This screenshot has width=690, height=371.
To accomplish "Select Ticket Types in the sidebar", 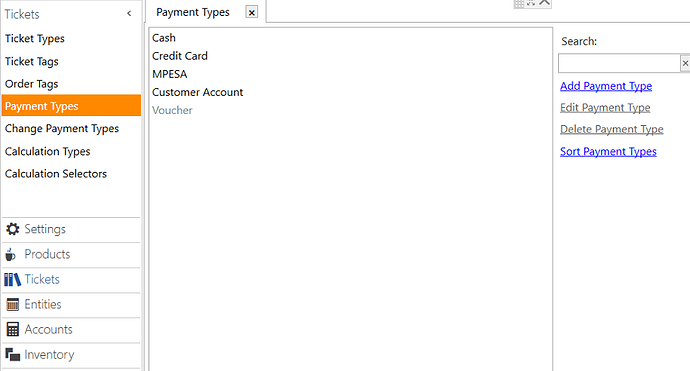I will tap(35, 39).
